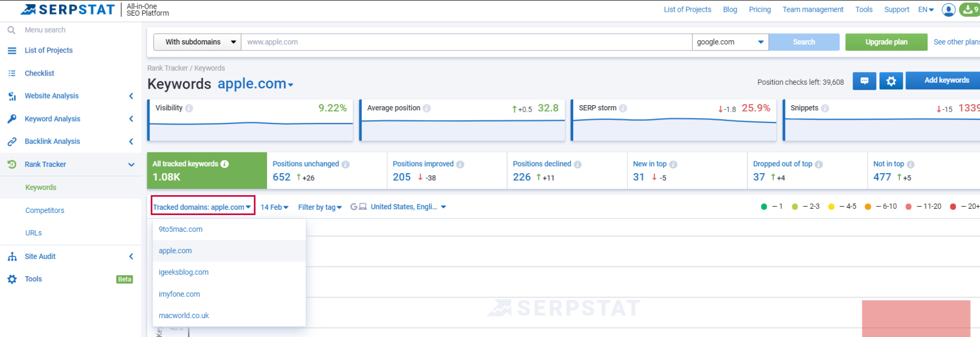Open Team management link
The image size is (980, 337).
tap(813, 10)
